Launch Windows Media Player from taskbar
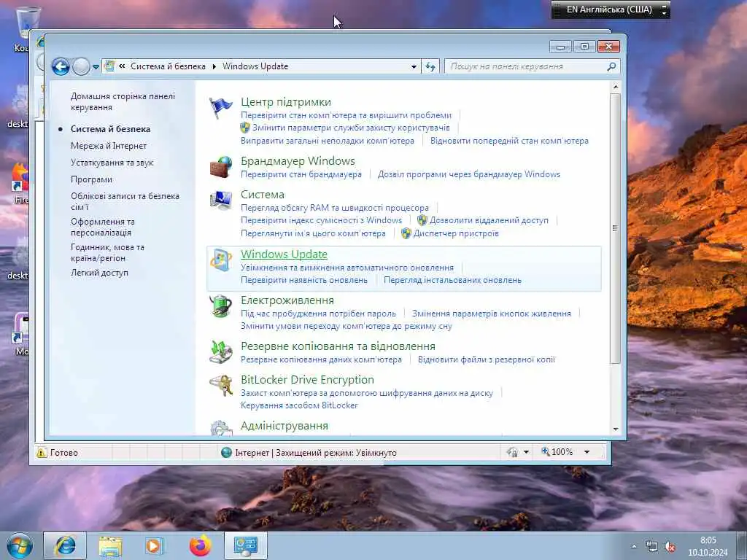Viewport: 747px width, 560px height. [155, 545]
